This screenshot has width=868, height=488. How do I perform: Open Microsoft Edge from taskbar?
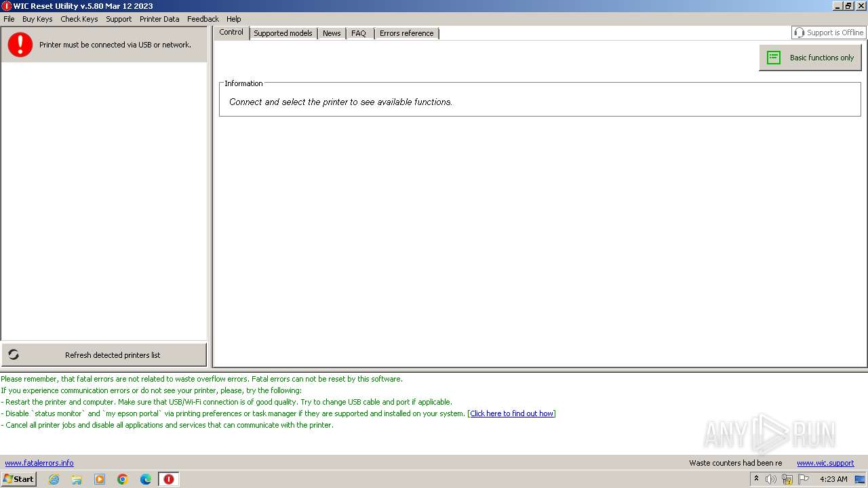click(x=146, y=479)
